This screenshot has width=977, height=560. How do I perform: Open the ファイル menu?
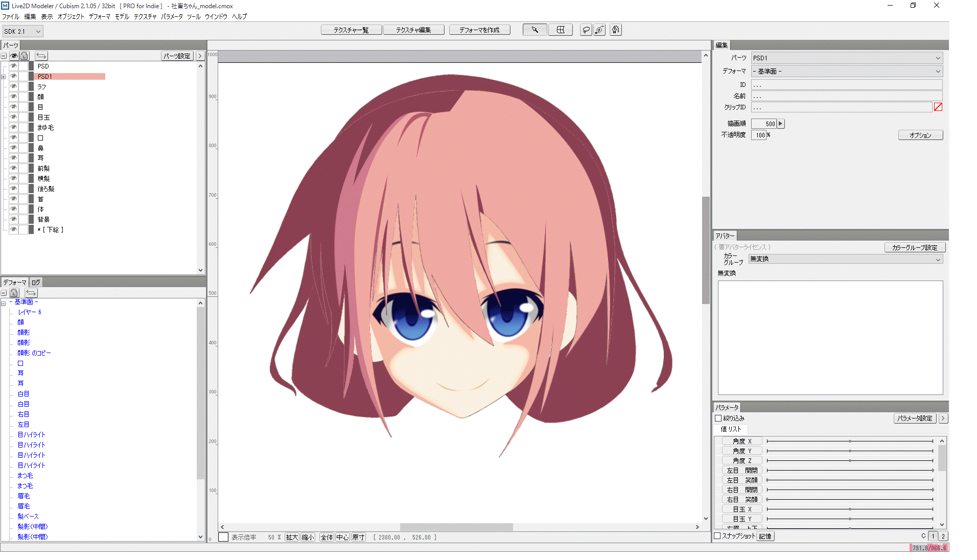point(11,16)
